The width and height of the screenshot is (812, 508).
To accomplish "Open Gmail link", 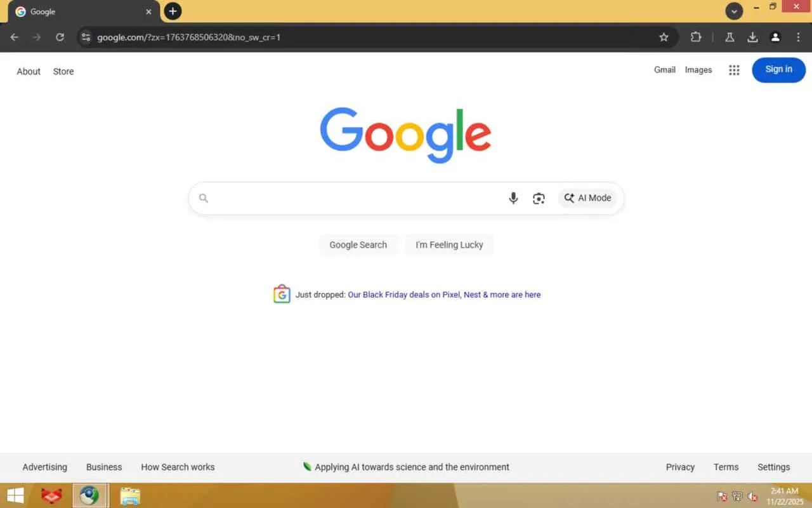I will [664, 70].
